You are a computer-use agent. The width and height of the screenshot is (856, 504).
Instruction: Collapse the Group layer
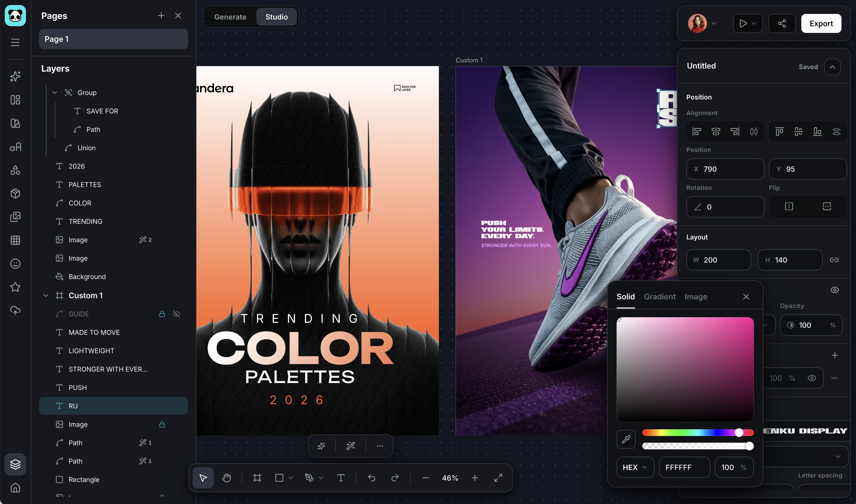(x=55, y=92)
